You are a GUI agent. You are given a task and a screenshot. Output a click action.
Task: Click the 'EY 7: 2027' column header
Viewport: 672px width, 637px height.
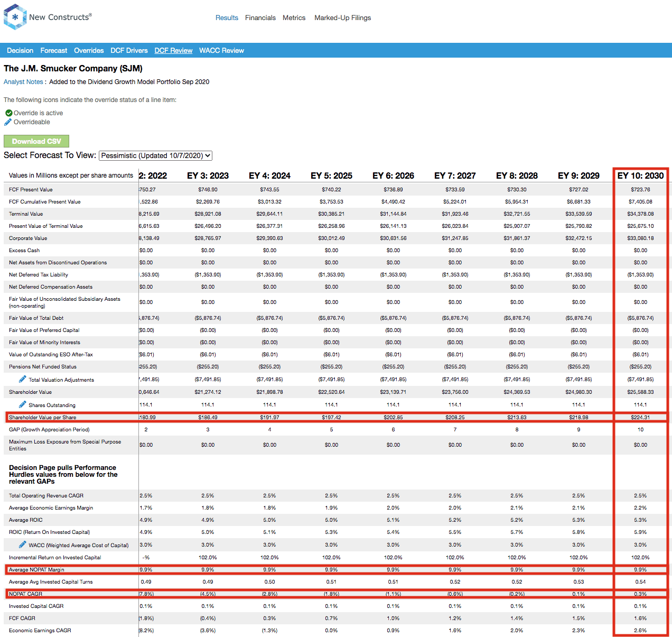455,176
